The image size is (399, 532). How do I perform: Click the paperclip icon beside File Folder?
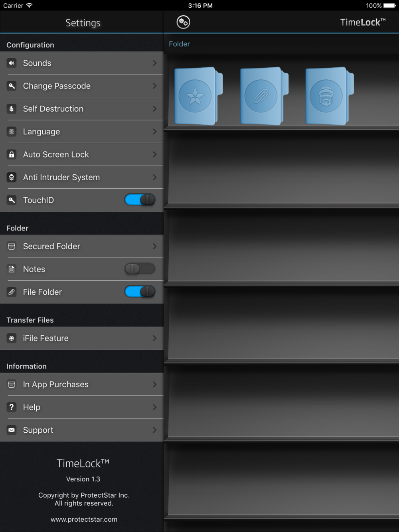pos(12,292)
